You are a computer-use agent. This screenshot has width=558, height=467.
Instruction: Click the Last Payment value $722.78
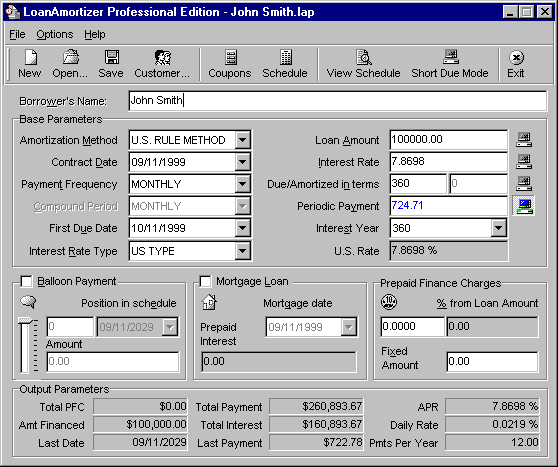[316, 443]
